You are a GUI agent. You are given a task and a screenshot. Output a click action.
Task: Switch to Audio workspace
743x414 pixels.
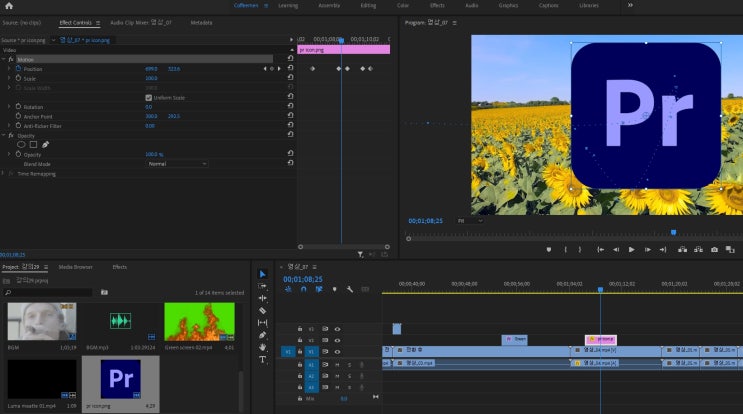point(471,6)
